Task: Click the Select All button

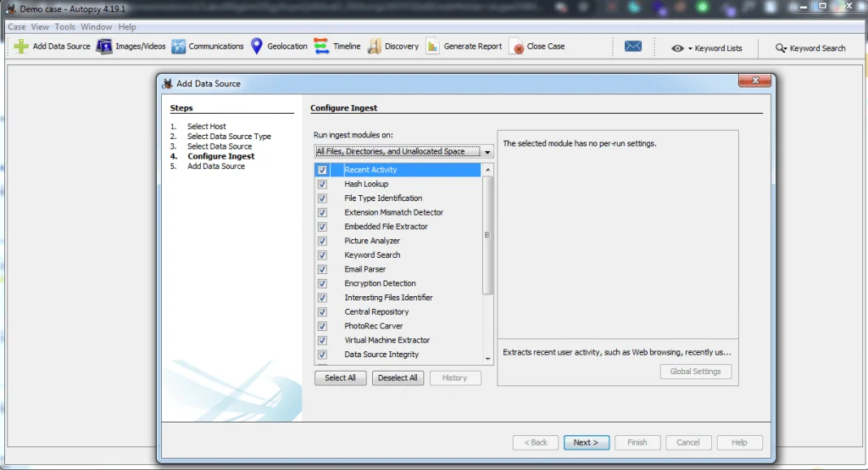Action: coord(341,378)
